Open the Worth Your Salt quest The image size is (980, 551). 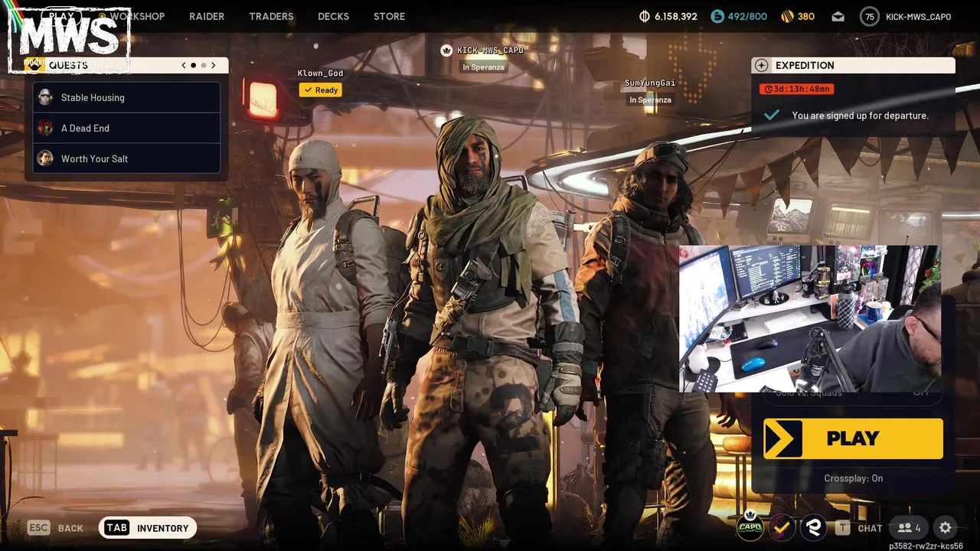click(x=126, y=158)
